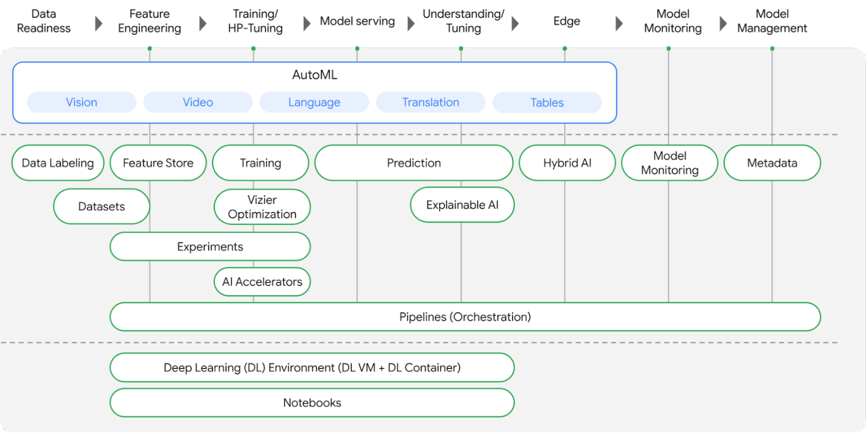Select the Model Management stage label

coord(772,21)
